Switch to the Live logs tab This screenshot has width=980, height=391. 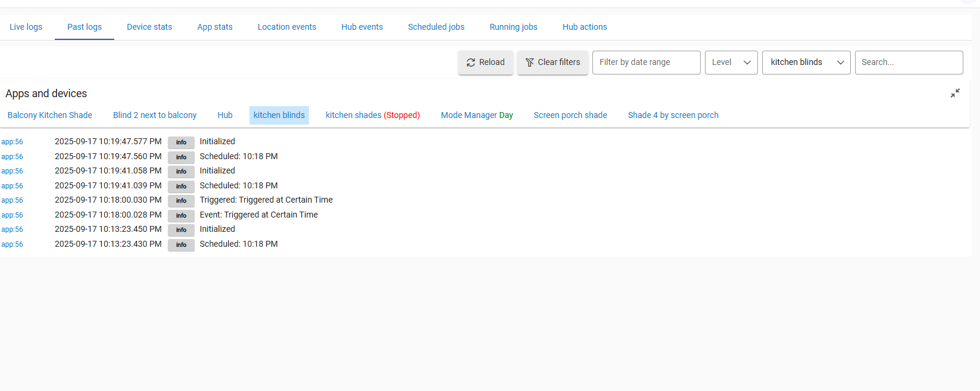(x=26, y=27)
